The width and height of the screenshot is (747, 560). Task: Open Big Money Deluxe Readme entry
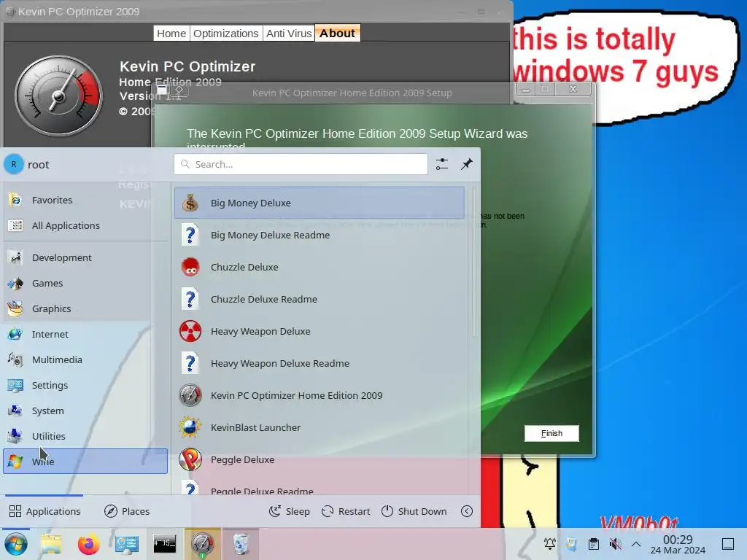click(x=320, y=236)
